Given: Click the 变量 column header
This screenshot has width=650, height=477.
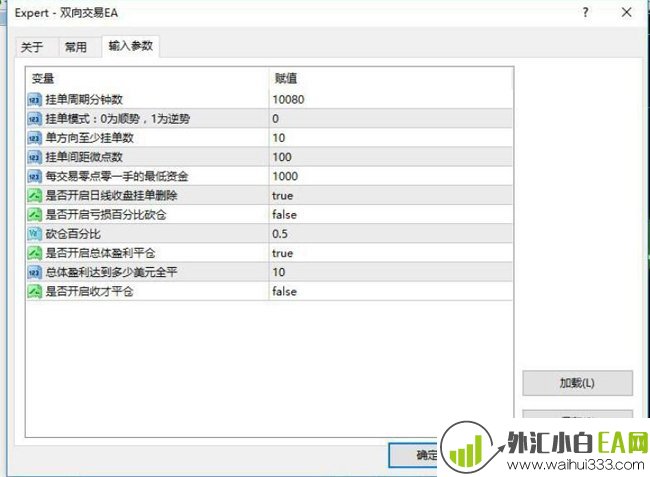Looking at the screenshot, I should coord(147,78).
